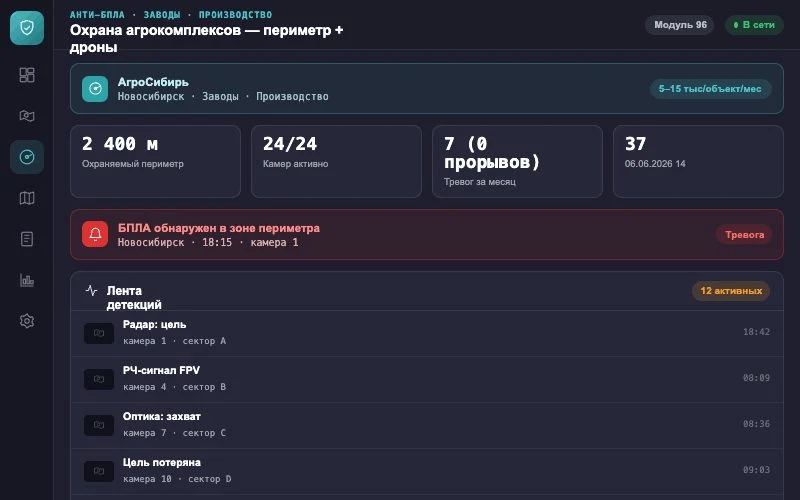Click the red alarm bell icon
The width and height of the screenshot is (800, 500).
click(x=95, y=234)
